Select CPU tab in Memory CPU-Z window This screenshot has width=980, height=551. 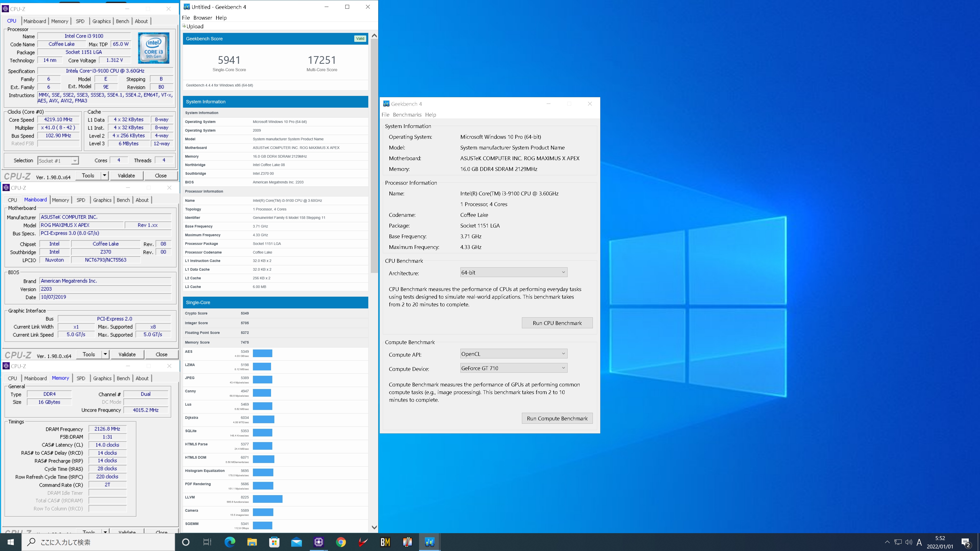click(12, 378)
